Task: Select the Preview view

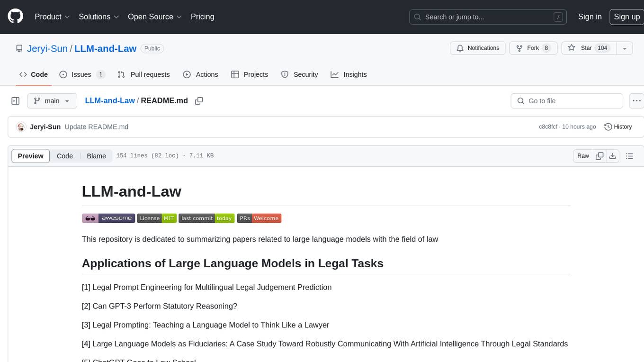Action: click(x=31, y=156)
